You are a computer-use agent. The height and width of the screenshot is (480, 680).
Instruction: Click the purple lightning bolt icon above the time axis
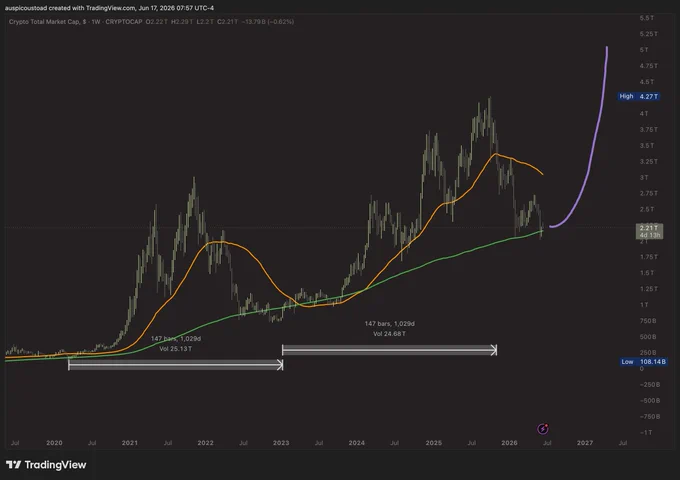point(543,429)
